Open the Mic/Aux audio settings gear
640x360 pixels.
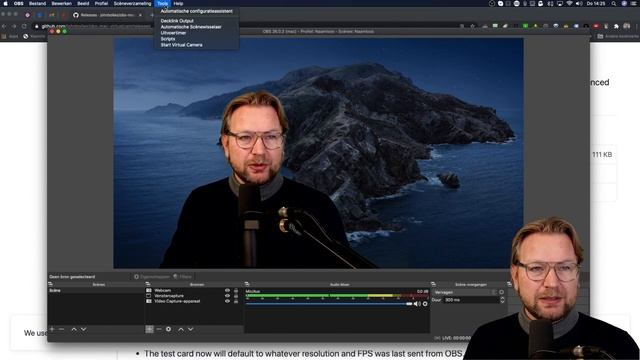tap(425, 304)
